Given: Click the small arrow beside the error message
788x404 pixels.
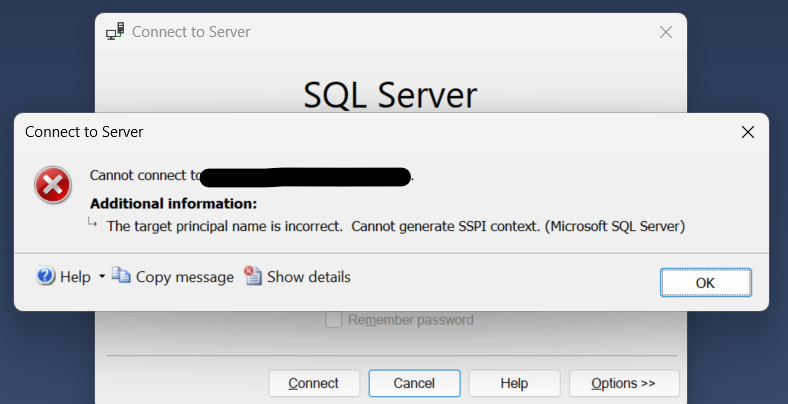Looking at the screenshot, I should point(92,222).
